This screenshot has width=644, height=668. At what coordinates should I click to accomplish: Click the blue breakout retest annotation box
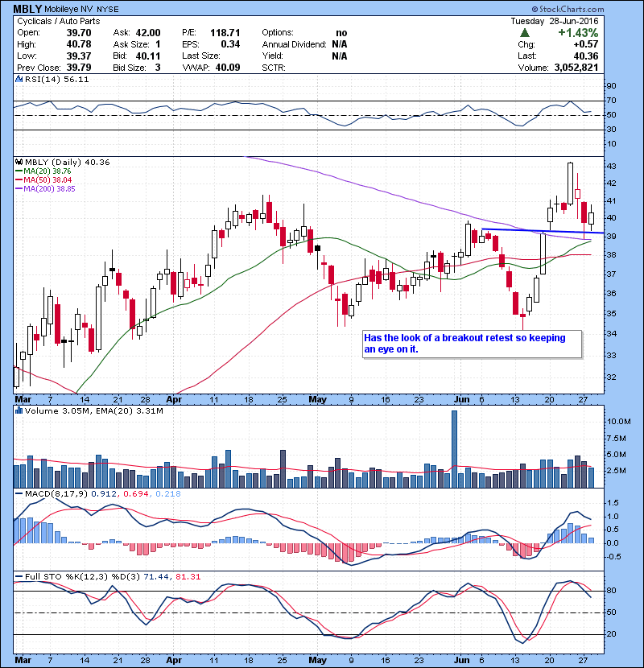(x=472, y=344)
